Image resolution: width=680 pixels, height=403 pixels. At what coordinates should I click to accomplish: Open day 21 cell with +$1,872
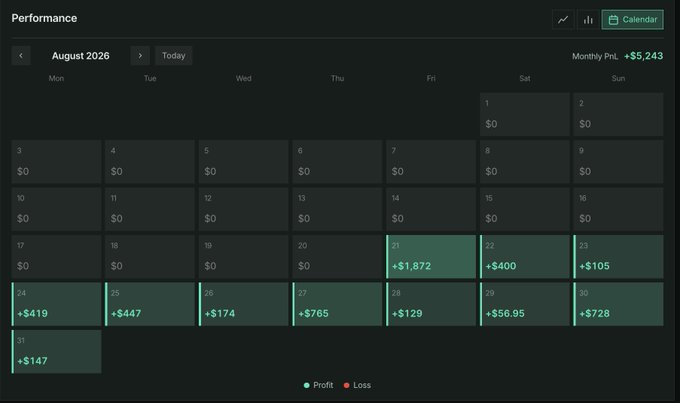[x=431, y=257]
